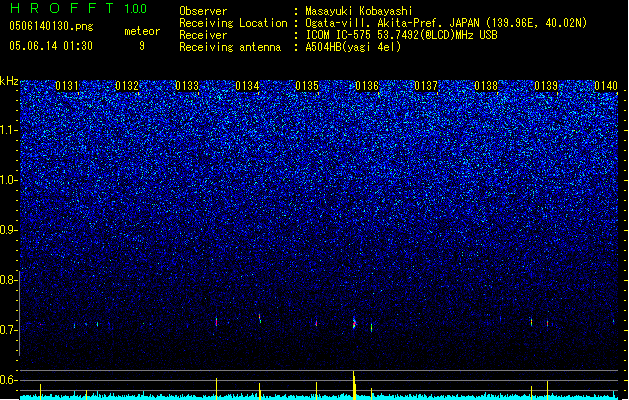The image size is (629, 400).
Task: Click the 'meteor' label
Action: [142, 31]
